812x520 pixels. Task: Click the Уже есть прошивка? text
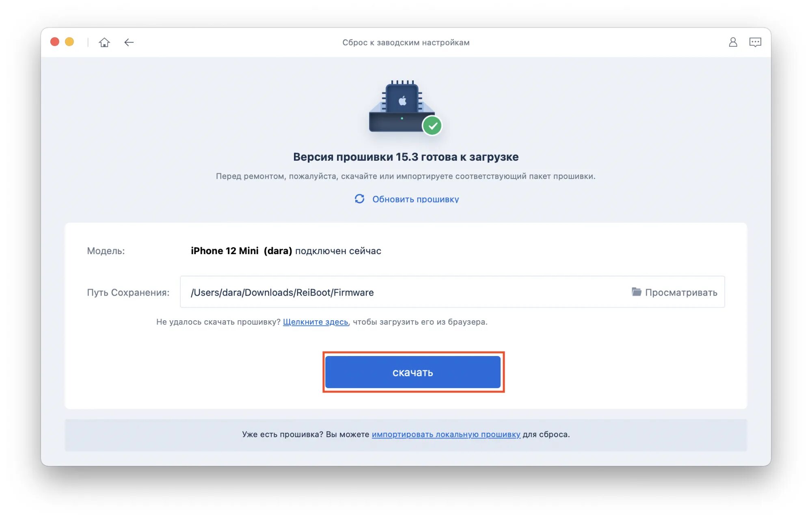point(283,434)
